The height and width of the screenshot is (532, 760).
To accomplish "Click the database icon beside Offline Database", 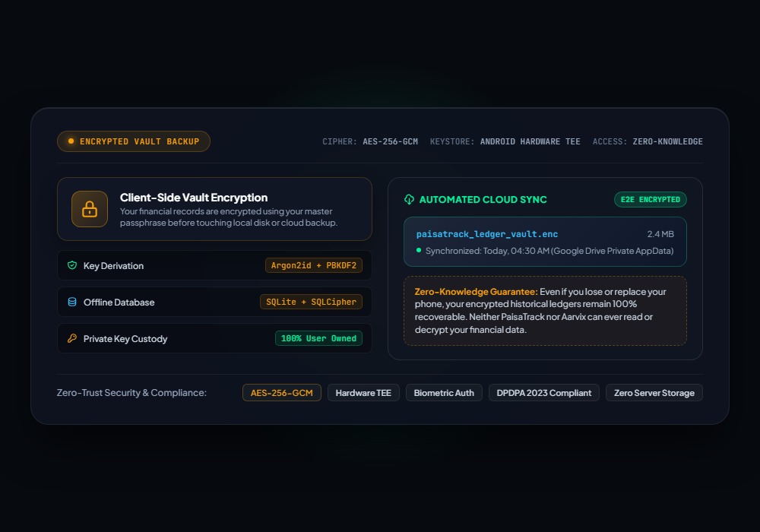I will coord(72,302).
